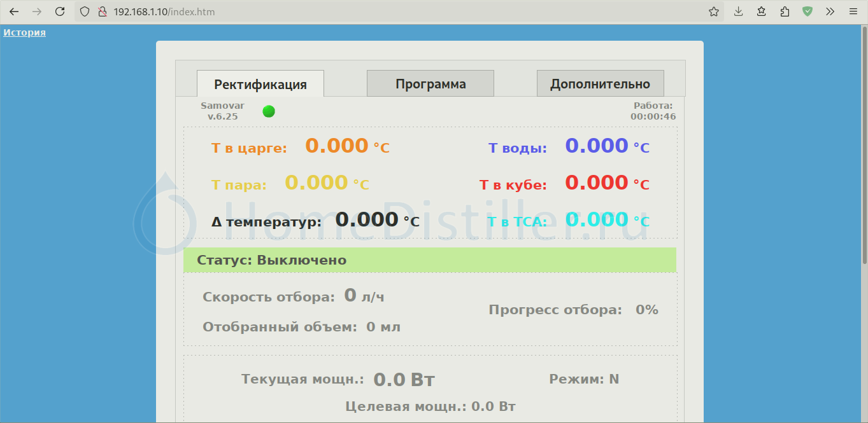Click the Samovar v.6.25 version label

[222, 111]
